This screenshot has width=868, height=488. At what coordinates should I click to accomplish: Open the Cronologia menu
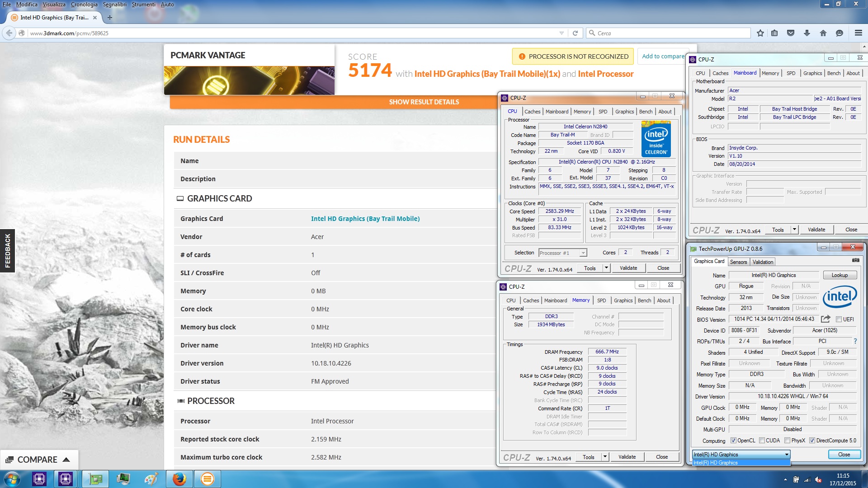tap(84, 5)
